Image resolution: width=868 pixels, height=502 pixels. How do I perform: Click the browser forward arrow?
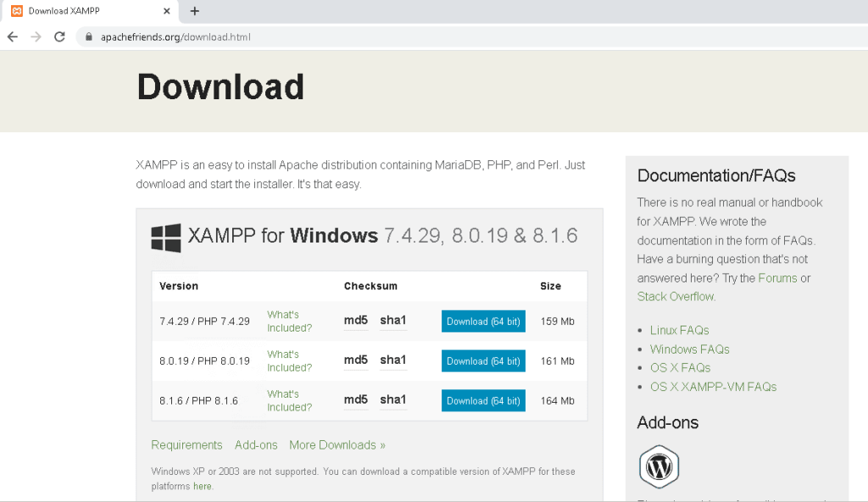pos(36,37)
